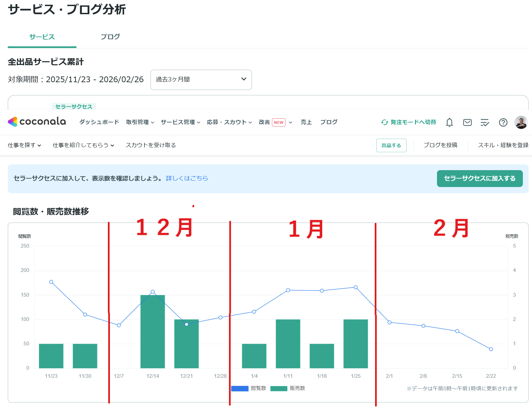Click the セラーサクセス label tag
Screen dimensions: 532x414
(74, 106)
